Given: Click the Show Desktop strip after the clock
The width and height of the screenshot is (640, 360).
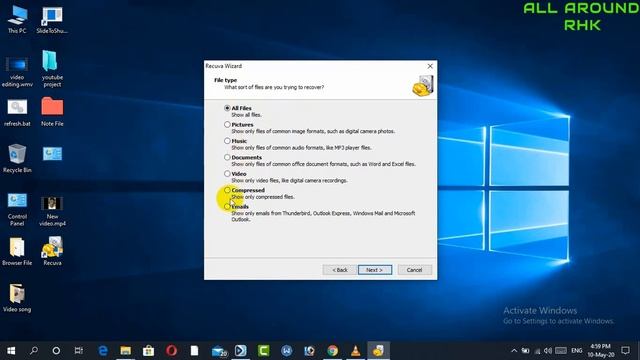Looking at the screenshot, I should click(638, 351).
